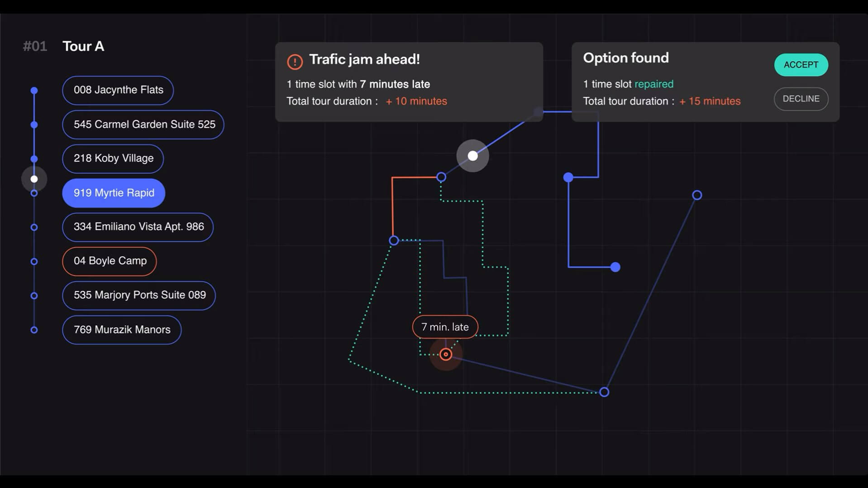Select the 919 Myrtie Rapid stop
The height and width of the screenshot is (488, 868).
pyautogui.click(x=114, y=193)
